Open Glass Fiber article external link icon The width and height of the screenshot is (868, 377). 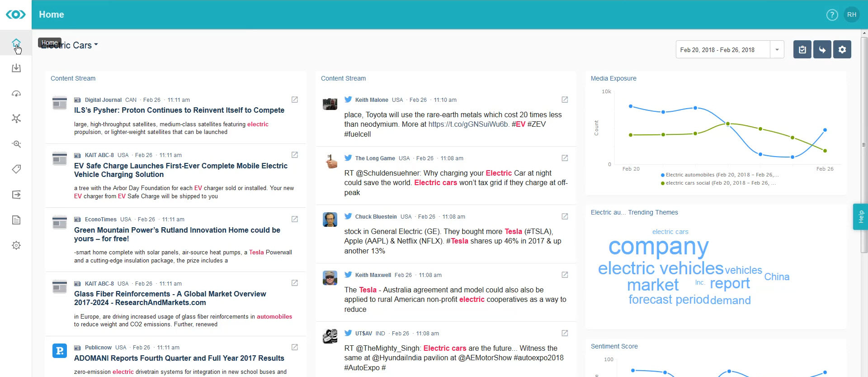point(295,283)
